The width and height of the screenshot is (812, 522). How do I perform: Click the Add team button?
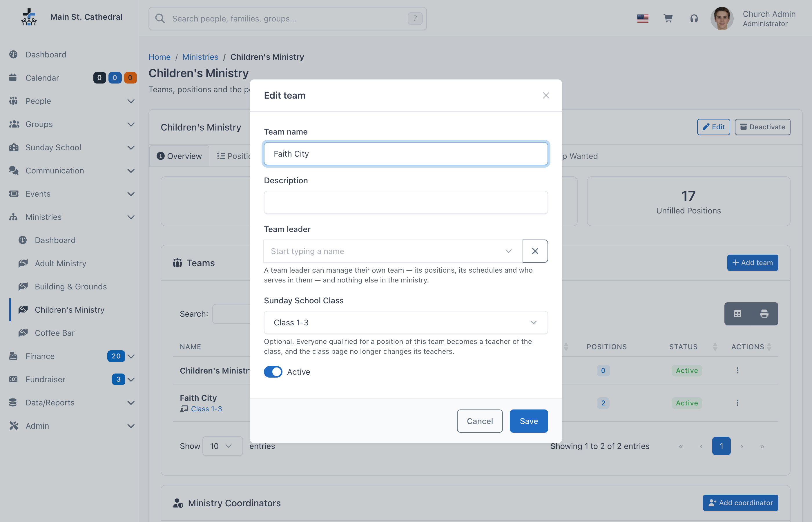point(752,263)
